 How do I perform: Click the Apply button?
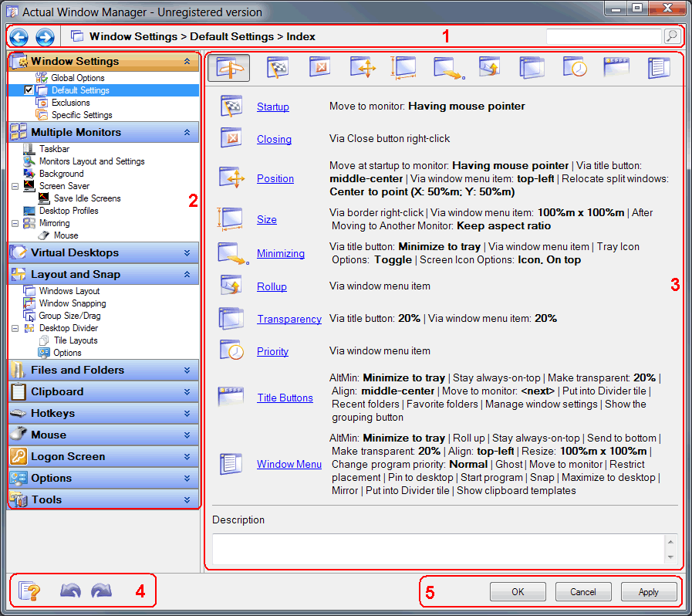649,592
